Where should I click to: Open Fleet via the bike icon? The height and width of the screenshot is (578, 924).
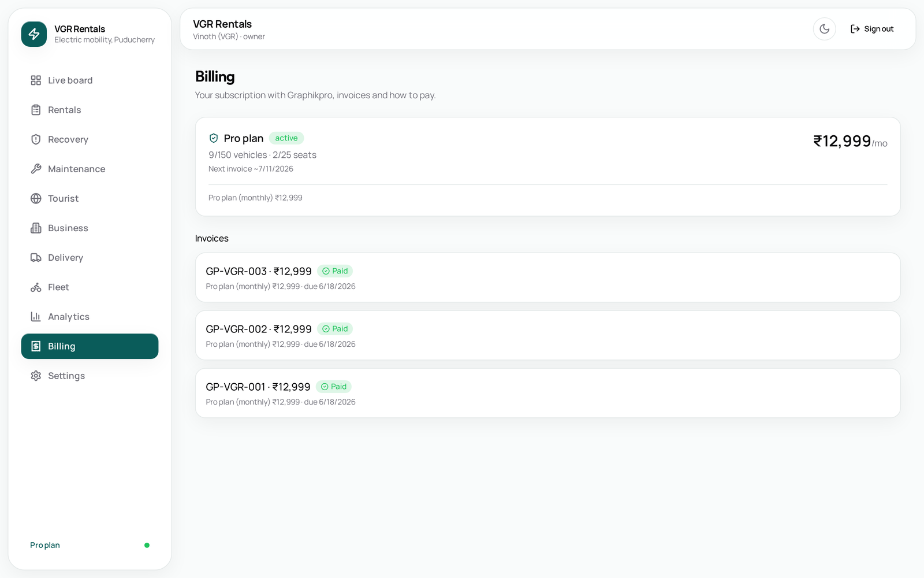click(36, 287)
